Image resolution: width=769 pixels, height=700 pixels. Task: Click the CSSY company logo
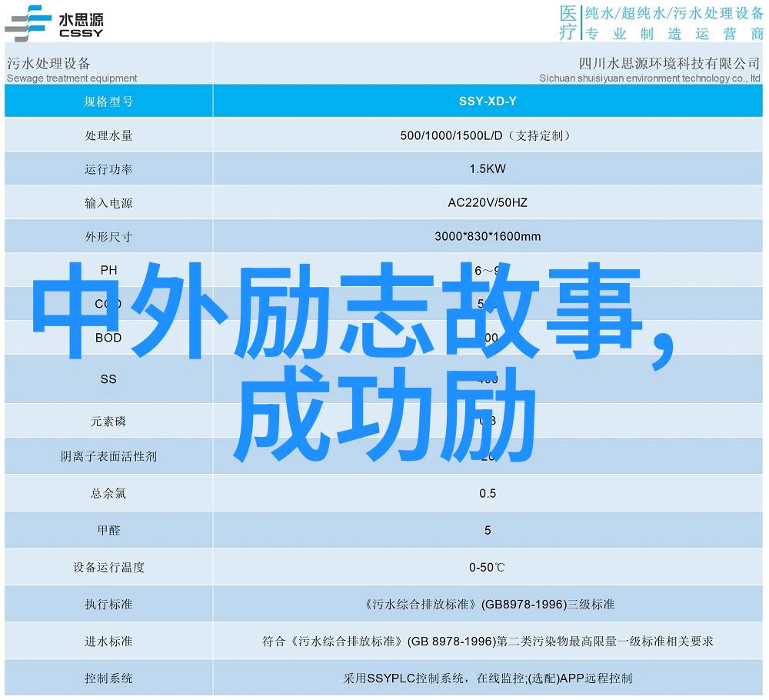point(54,23)
